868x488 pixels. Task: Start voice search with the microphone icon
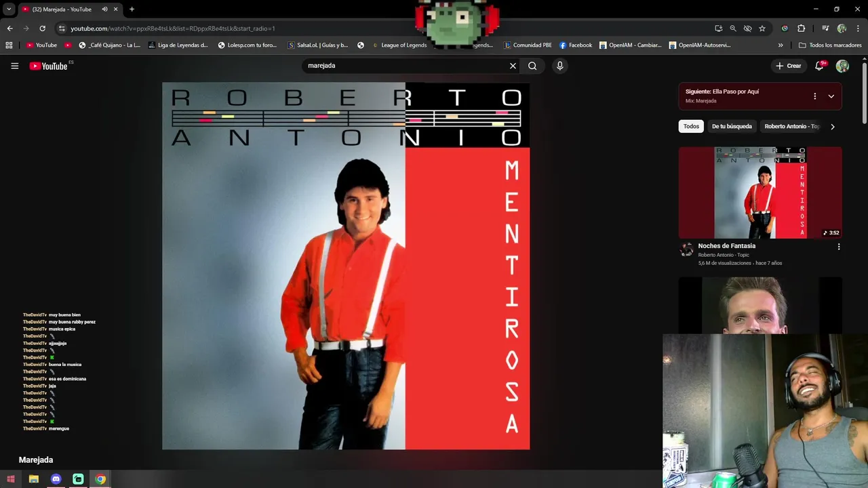[559, 66]
